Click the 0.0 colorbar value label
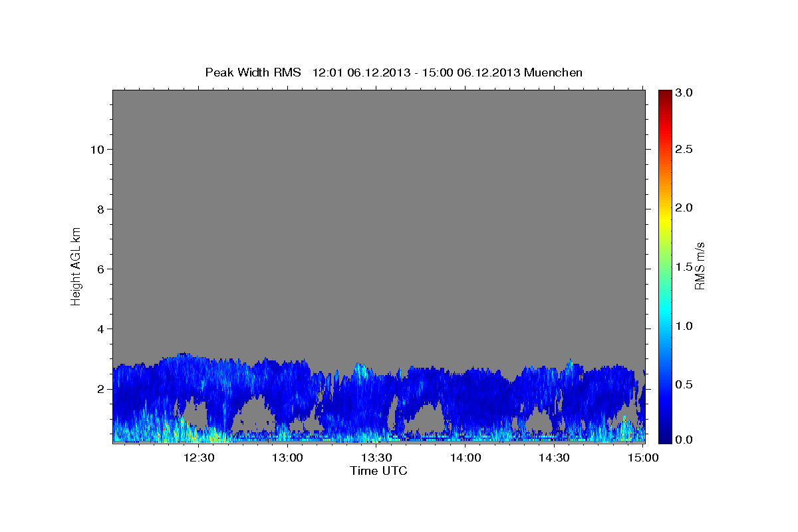This screenshot has width=798, height=532. pyautogui.click(x=684, y=440)
